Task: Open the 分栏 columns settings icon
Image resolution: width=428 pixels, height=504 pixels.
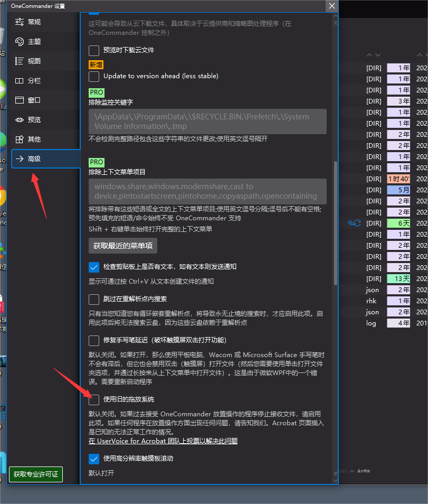Action: pos(20,80)
